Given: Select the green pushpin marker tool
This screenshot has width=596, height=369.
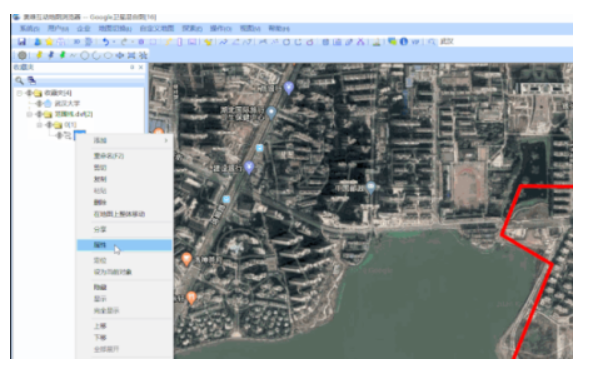Looking at the screenshot, I should pos(62,55).
